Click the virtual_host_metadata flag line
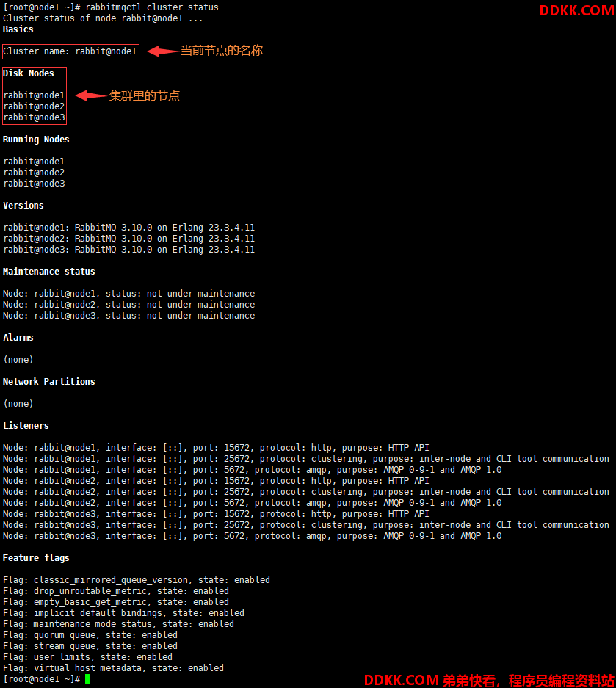 113,668
